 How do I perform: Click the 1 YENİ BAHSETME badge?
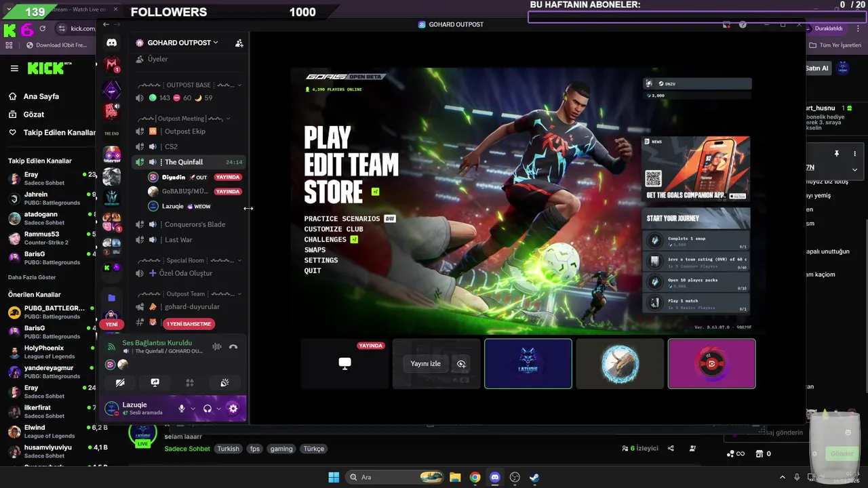pos(189,324)
